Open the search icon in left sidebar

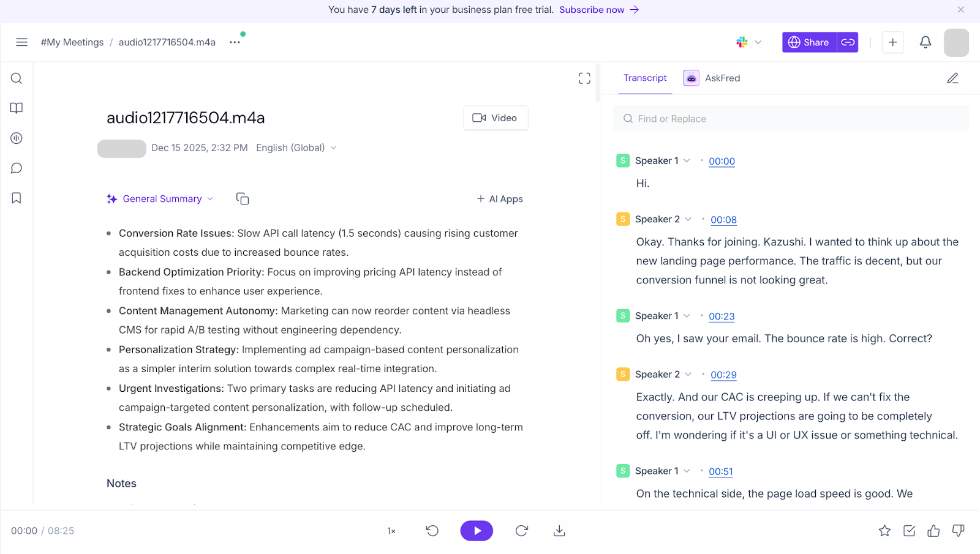pyautogui.click(x=17, y=78)
